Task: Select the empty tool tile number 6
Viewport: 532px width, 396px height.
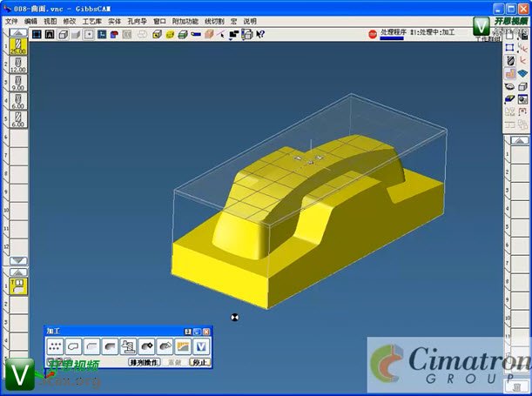Action: click(18, 138)
